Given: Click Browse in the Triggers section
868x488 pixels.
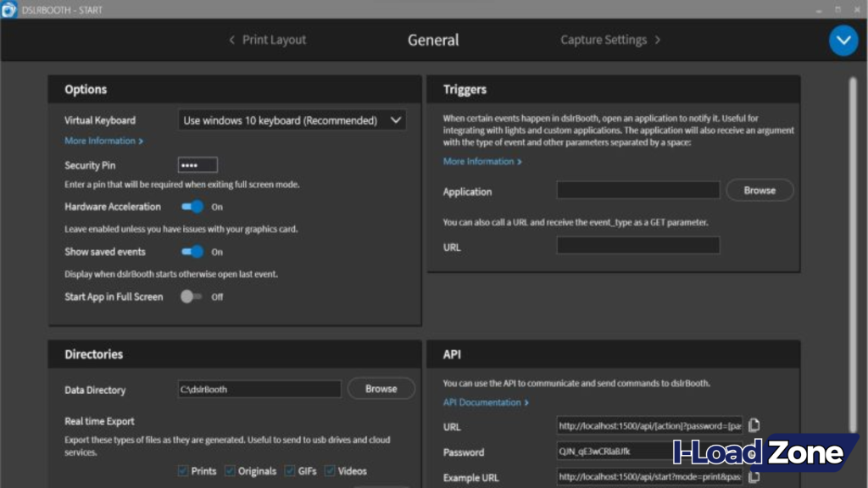Looking at the screenshot, I should [759, 190].
